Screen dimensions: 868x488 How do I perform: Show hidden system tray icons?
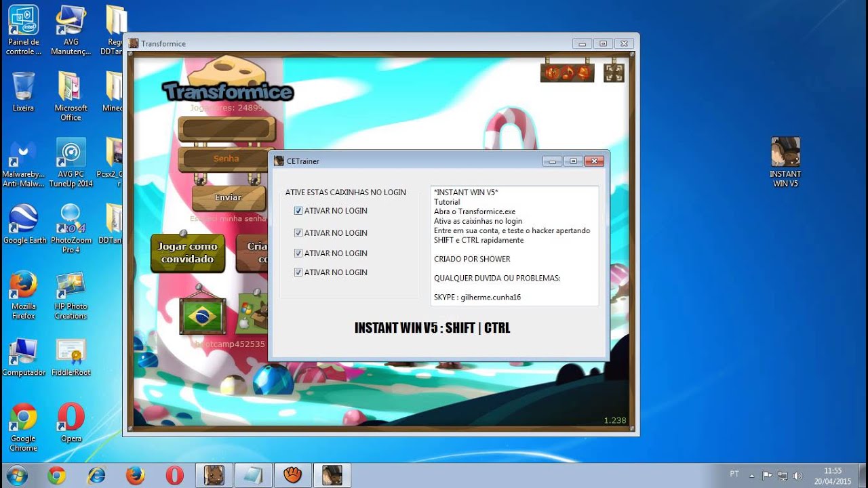coord(753,475)
